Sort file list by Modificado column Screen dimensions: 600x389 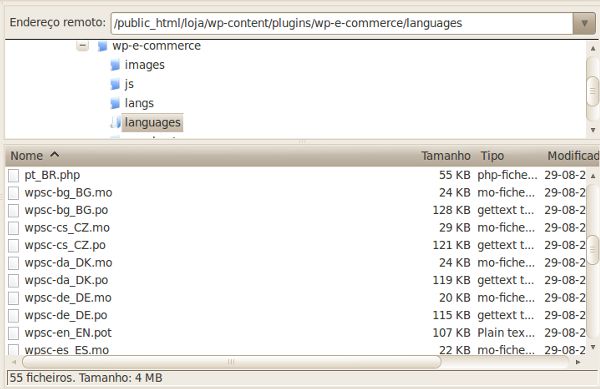(x=573, y=156)
